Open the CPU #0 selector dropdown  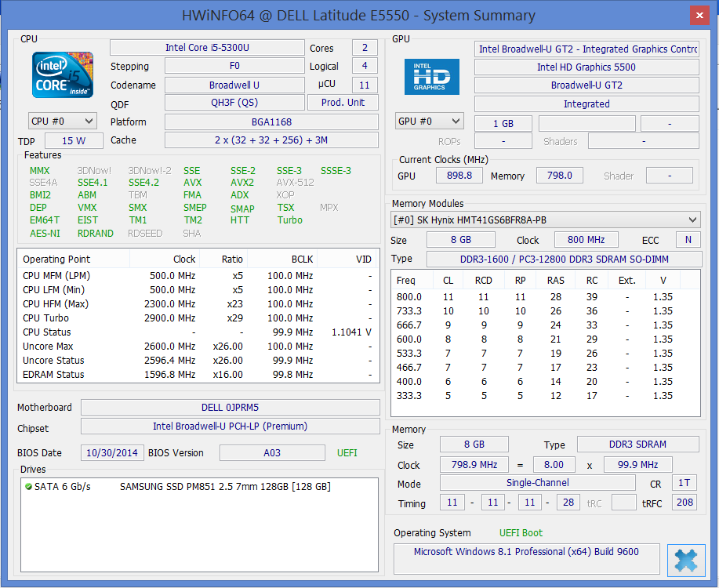(x=63, y=121)
